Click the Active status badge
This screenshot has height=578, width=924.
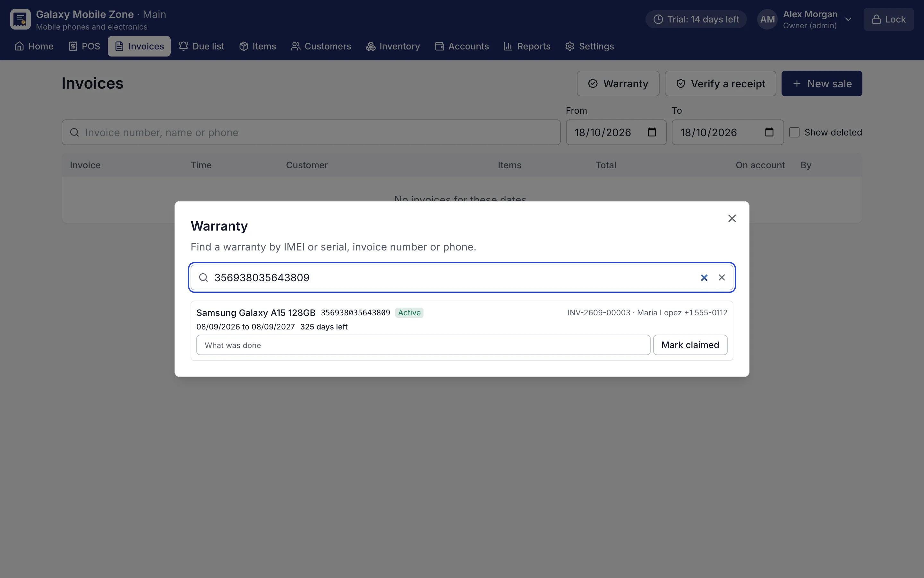click(x=409, y=313)
